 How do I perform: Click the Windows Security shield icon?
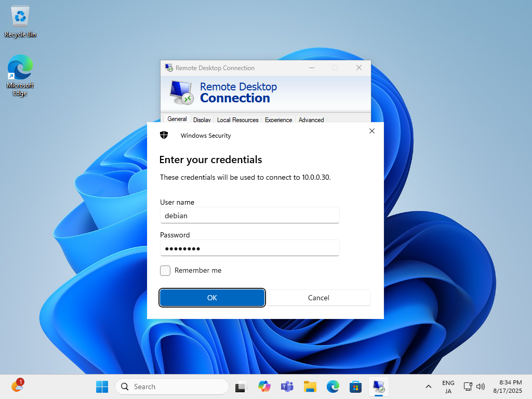coord(164,135)
